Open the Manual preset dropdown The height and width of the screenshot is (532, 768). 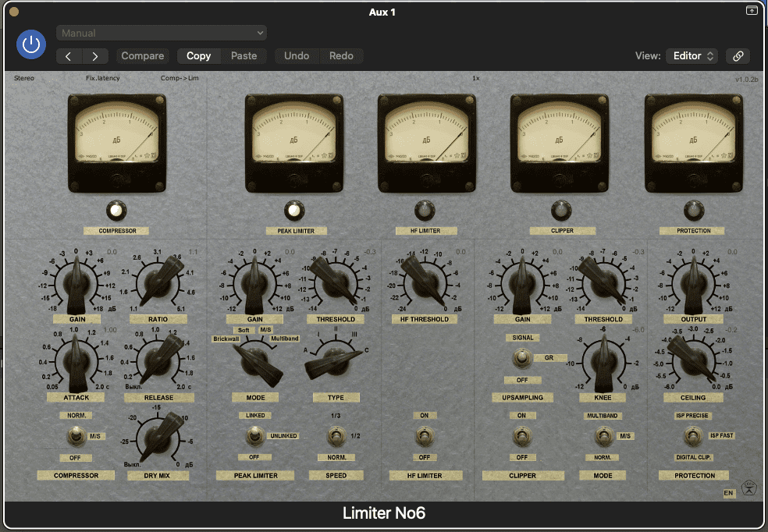point(162,33)
